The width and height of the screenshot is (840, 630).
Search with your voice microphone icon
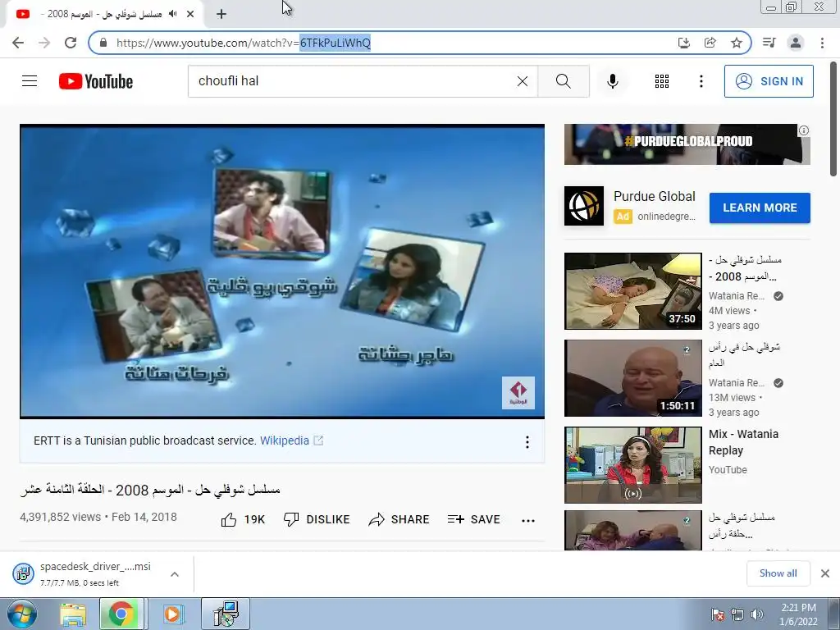613,81
